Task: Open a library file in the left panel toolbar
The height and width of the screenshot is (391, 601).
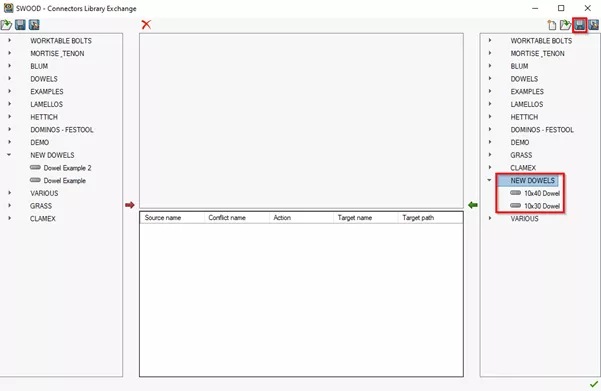Action: tap(6, 25)
